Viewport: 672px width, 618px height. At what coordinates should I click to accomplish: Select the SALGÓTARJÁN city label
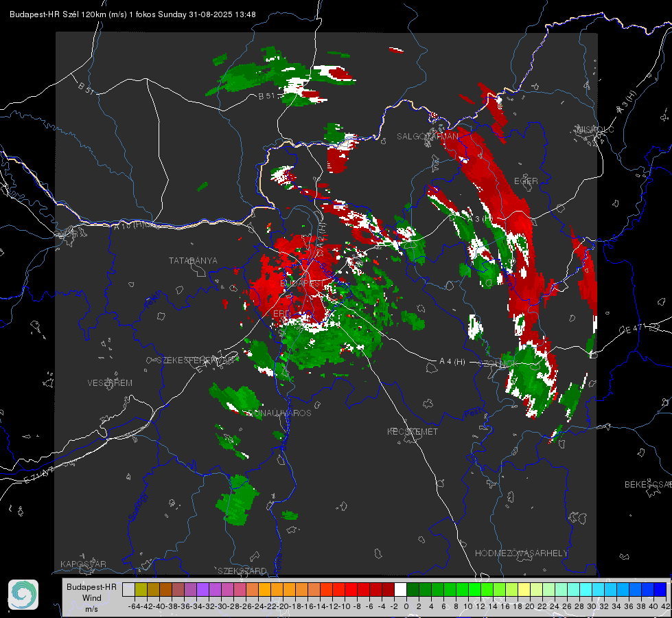pos(427,137)
